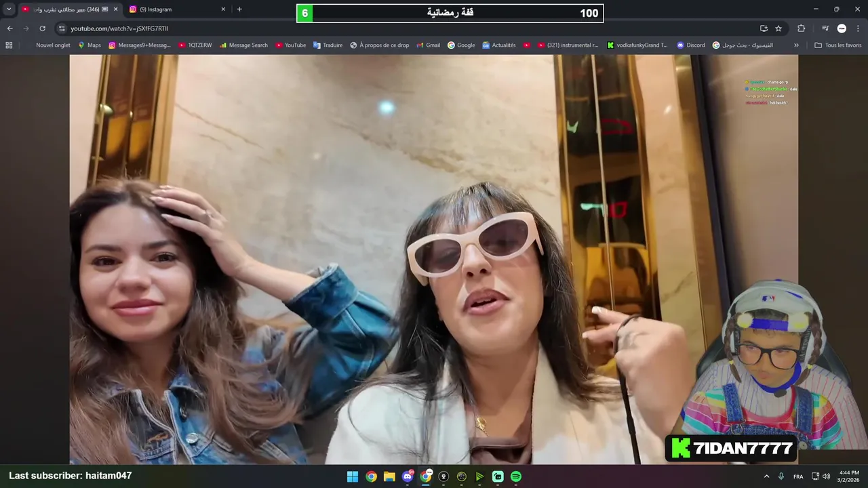Open the Actualités bookmark

(499, 45)
